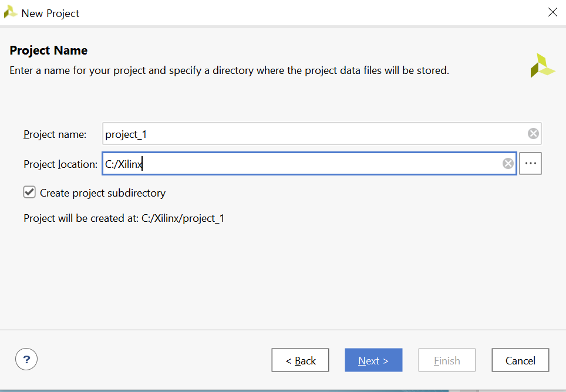Uncheck Create project subdirectory

click(29, 192)
